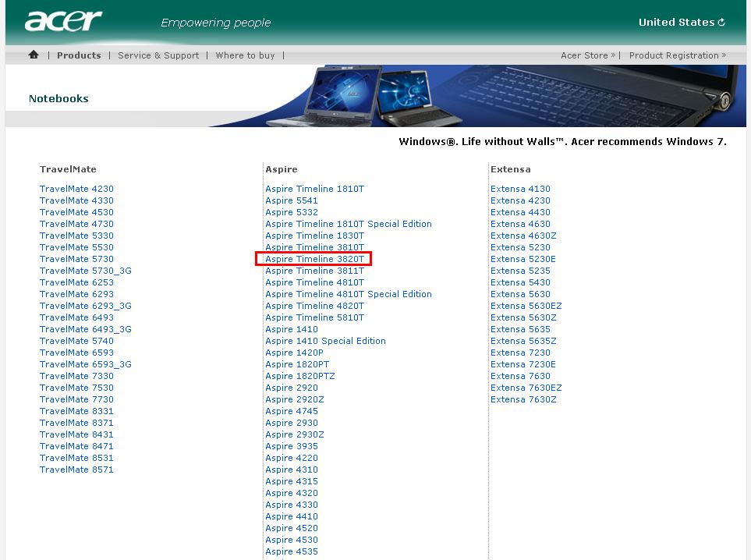Visit the Acer Store link
The image size is (751, 560).
point(588,55)
